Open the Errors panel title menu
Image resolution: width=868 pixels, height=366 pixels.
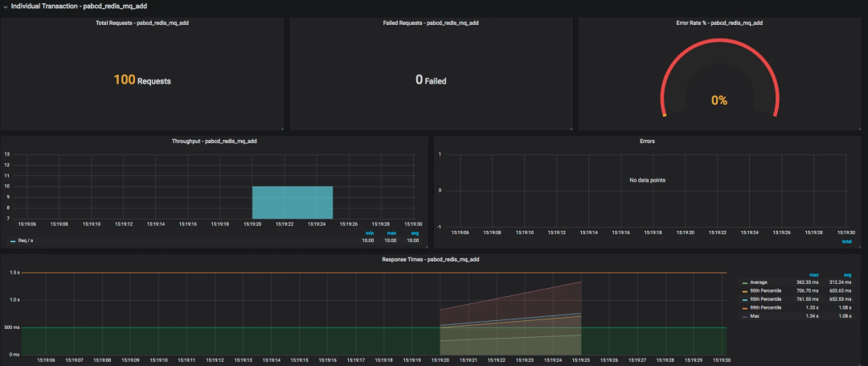(647, 142)
